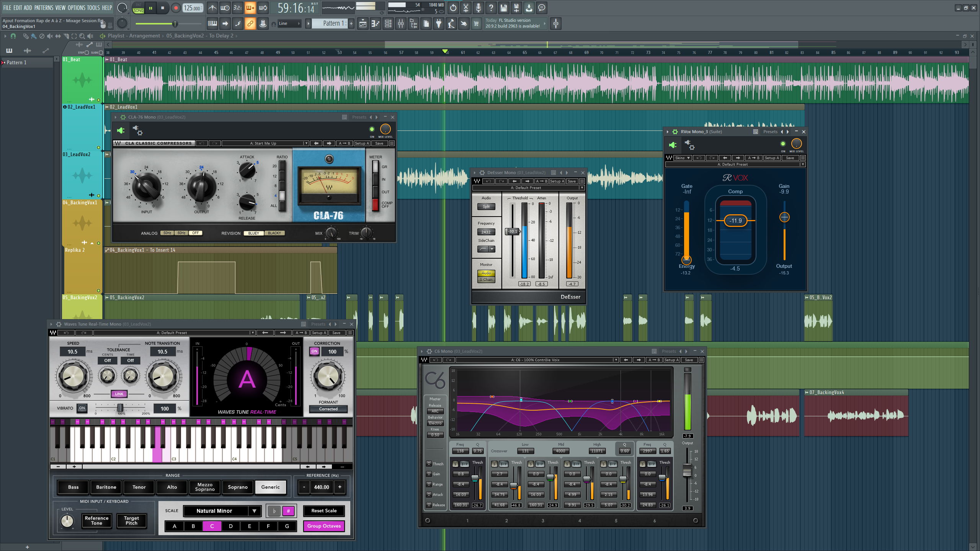This screenshot has width=980, height=551.
Task: Select the Tenor range button
Action: click(x=139, y=487)
